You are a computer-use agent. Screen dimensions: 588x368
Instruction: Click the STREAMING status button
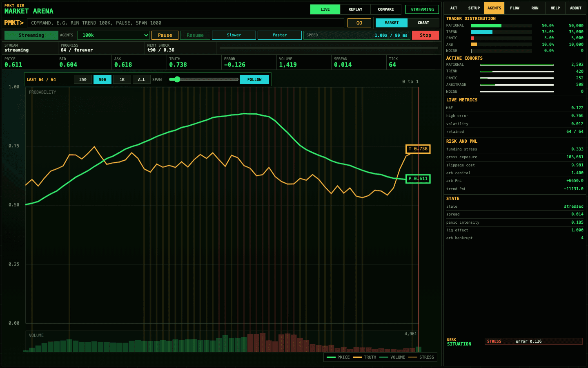[422, 9]
